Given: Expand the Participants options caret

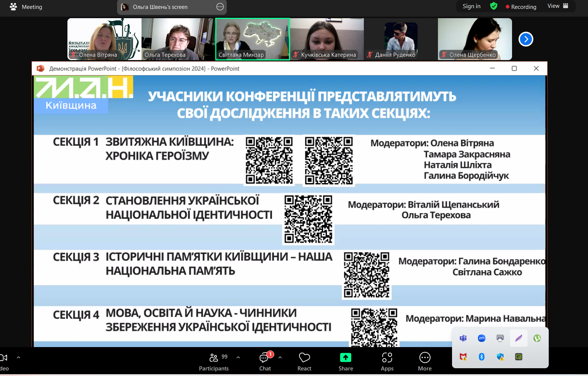Looking at the screenshot, I should pyautogui.click(x=238, y=357).
